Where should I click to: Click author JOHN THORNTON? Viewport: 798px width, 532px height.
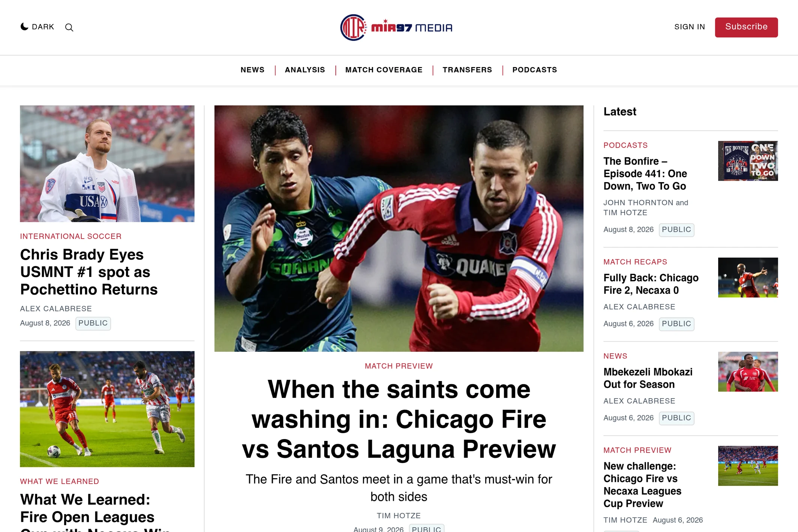[x=638, y=203]
